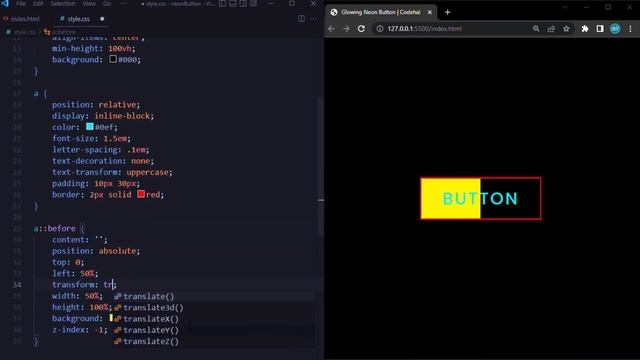640x360 pixels.
Task: Click the BUTTON link on the webpage
Action: click(481, 198)
